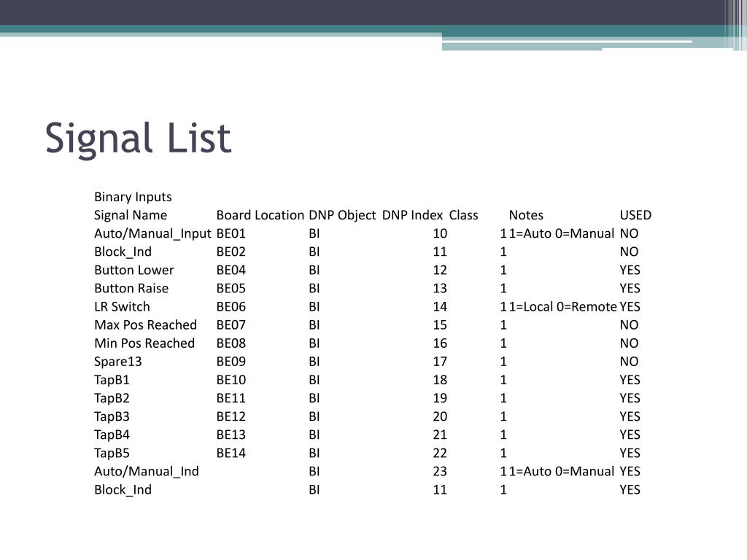
Task: Click 'NO' in the Max Pos Reached row
Action: click(629, 325)
